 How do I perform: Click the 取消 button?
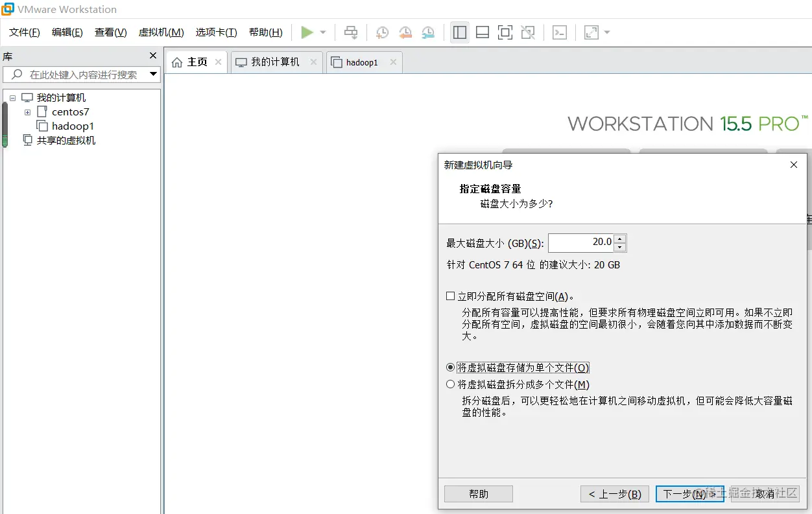coord(764,494)
